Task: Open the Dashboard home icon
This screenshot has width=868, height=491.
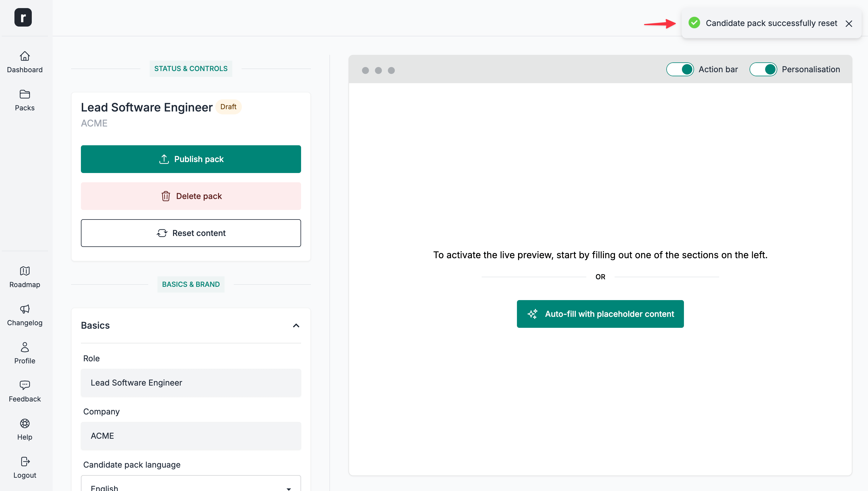Action: pyautogui.click(x=25, y=56)
